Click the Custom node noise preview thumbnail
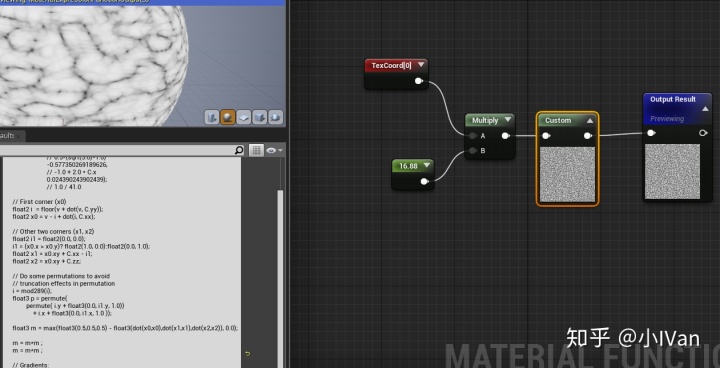The height and width of the screenshot is (368, 720). [x=567, y=174]
